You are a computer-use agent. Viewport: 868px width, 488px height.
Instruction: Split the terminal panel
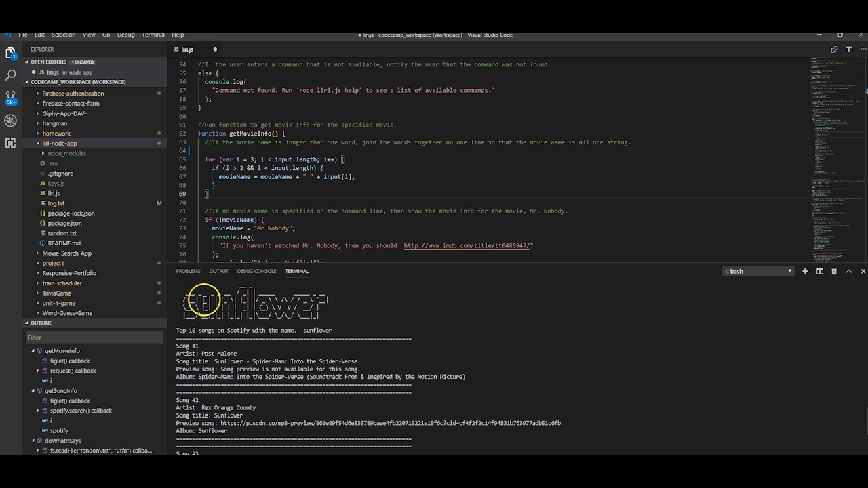(819, 271)
